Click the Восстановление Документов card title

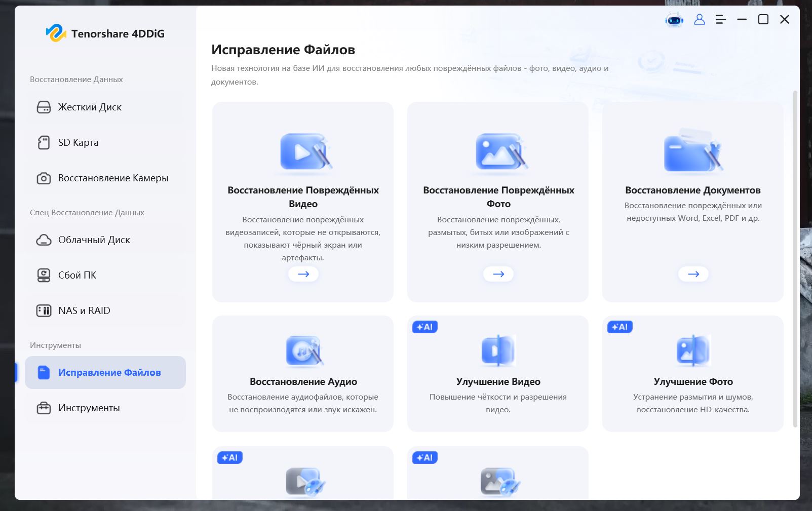point(693,190)
